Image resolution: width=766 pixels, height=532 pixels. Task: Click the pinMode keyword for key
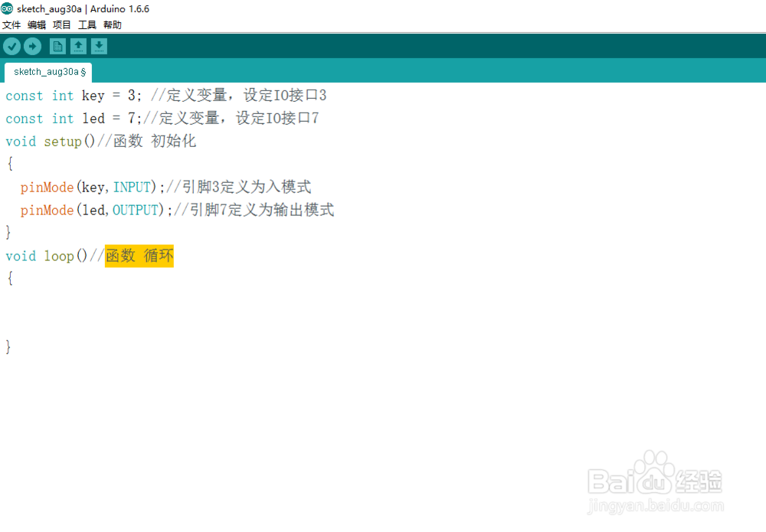coord(46,187)
